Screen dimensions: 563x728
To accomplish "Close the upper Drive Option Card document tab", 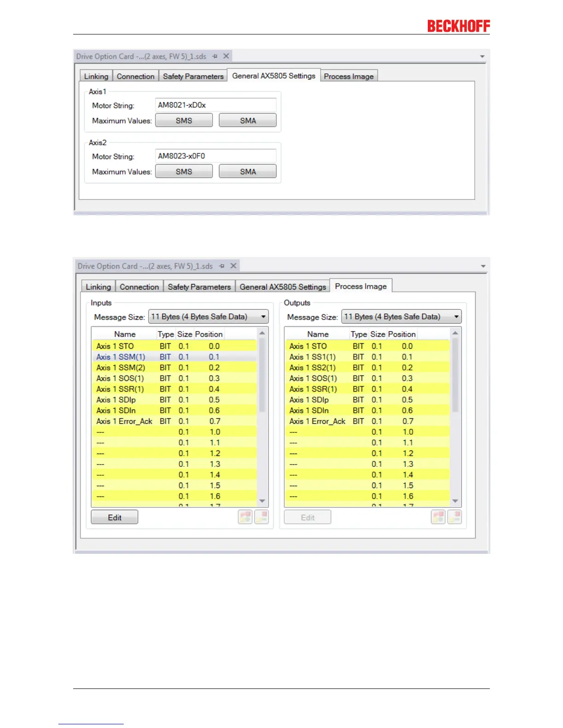I will click(x=226, y=56).
